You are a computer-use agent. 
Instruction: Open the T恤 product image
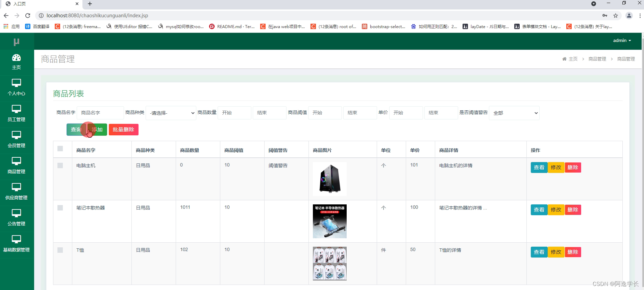coord(330,264)
